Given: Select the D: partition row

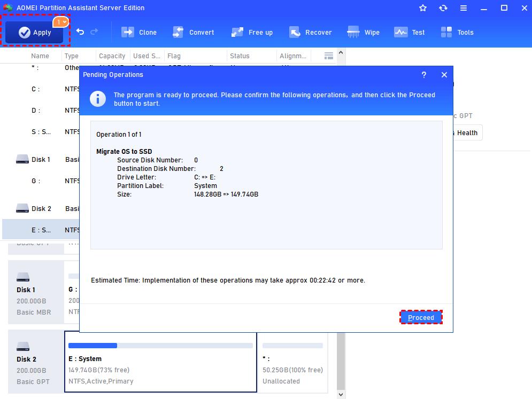Looking at the screenshot, I should [41, 111].
